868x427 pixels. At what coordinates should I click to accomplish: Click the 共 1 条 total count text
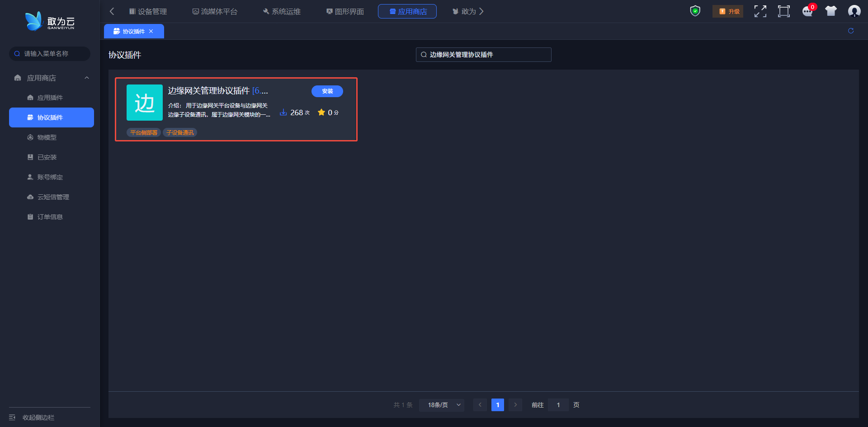(403, 405)
